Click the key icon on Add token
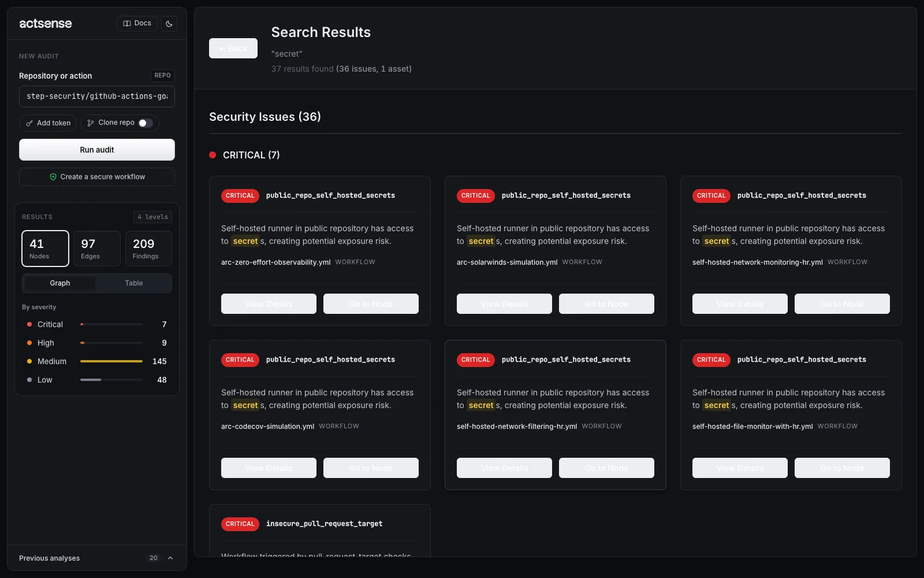Viewport: 924px width, 578px height. (x=29, y=123)
